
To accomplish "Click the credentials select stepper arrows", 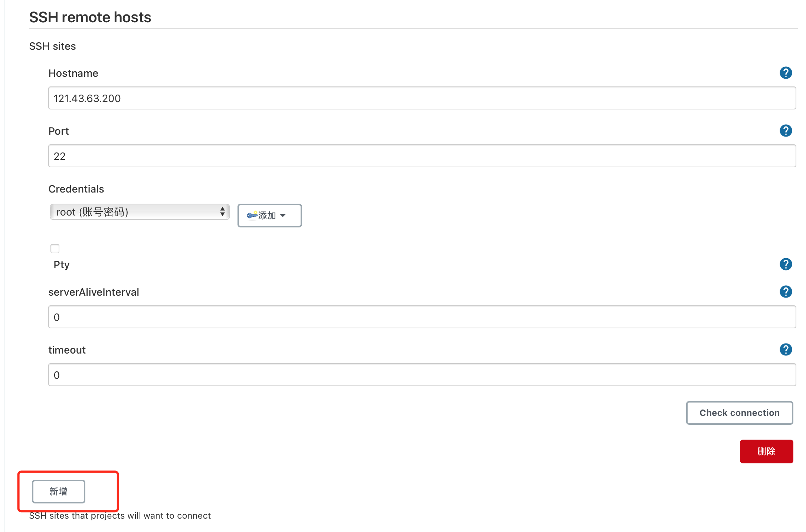I will 222,212.
